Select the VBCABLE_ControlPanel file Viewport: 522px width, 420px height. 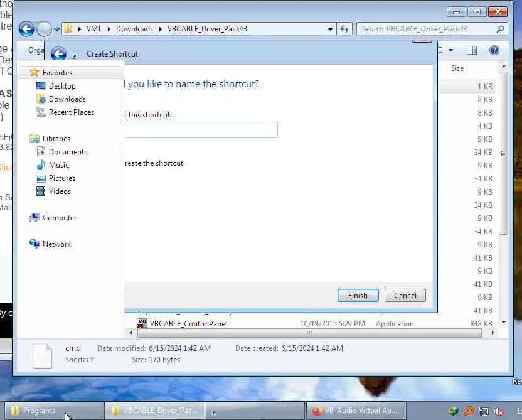[188, 324]
